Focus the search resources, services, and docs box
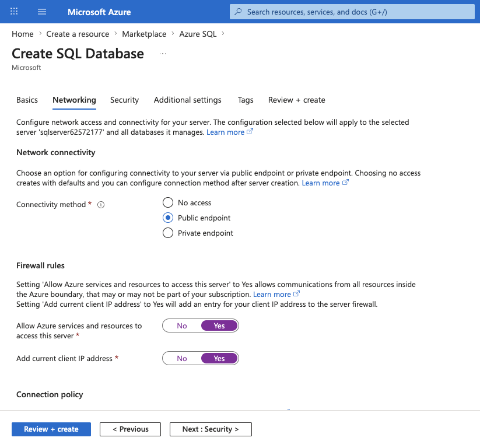 [352, 12]
